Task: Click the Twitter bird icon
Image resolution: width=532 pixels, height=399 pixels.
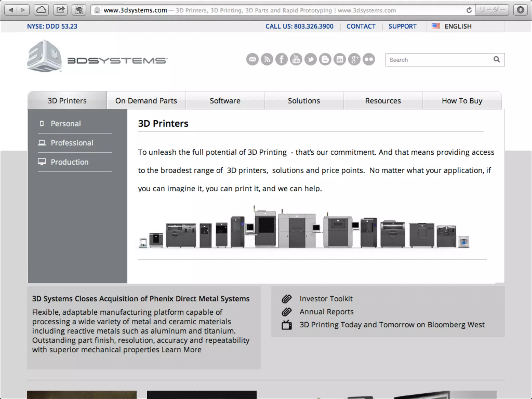Action: tap(310, 59)
